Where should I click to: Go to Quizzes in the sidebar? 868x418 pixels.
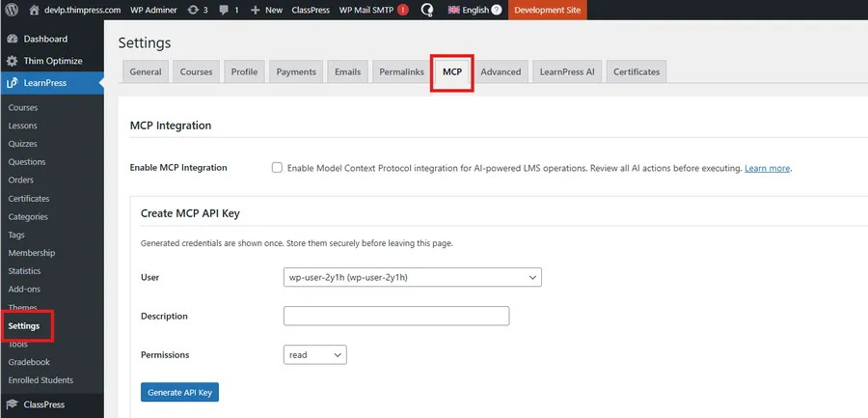[x=23, y=144]
